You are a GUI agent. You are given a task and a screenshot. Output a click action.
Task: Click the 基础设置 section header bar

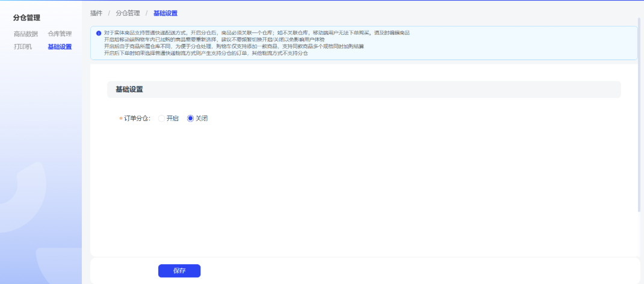364,90
